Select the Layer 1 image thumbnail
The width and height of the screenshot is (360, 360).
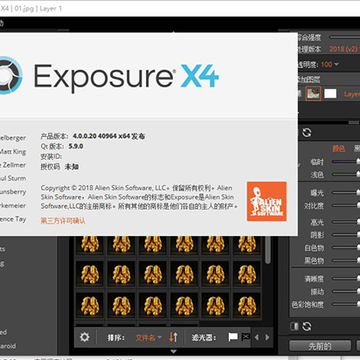[313, 94]
